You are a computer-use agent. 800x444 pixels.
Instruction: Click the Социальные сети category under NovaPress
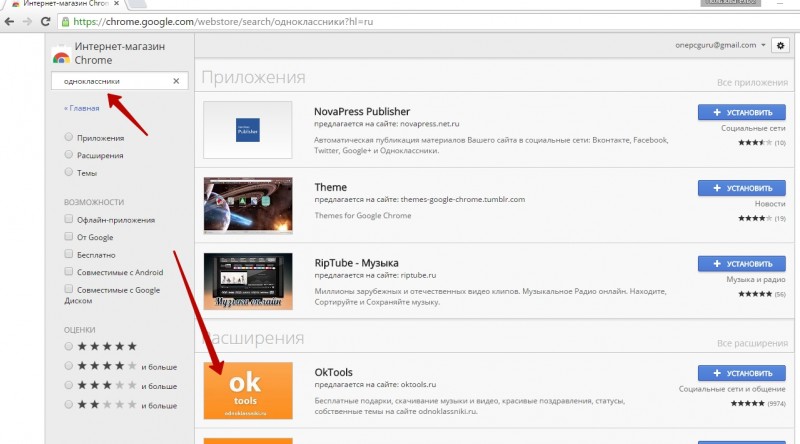(753, 128)
